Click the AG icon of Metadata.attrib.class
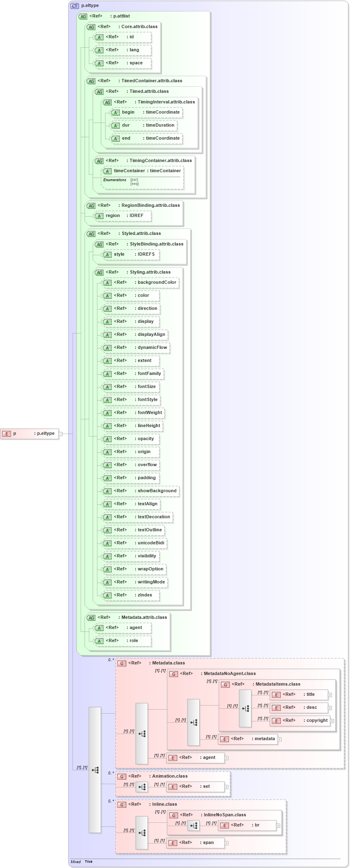 91,618
